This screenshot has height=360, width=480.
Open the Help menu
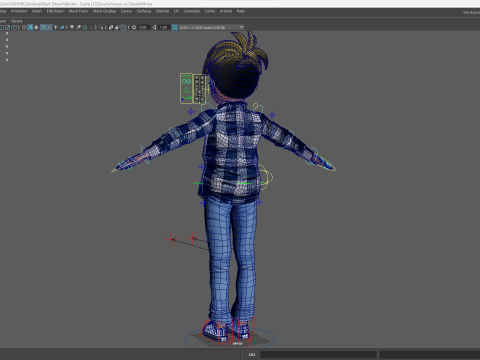coord(241,11)
